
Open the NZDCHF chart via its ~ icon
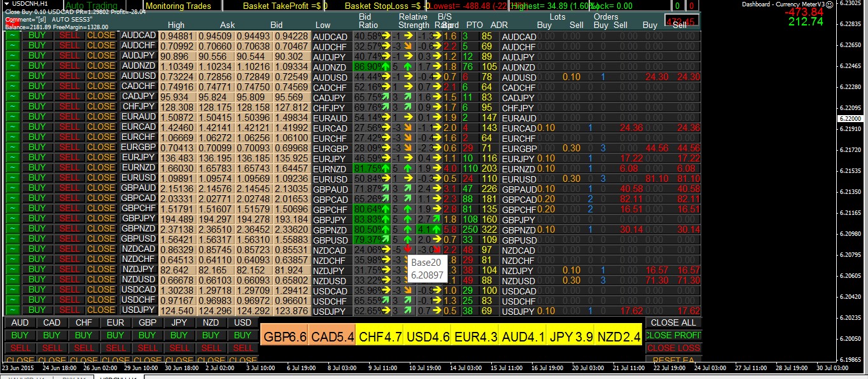(11, 260)
